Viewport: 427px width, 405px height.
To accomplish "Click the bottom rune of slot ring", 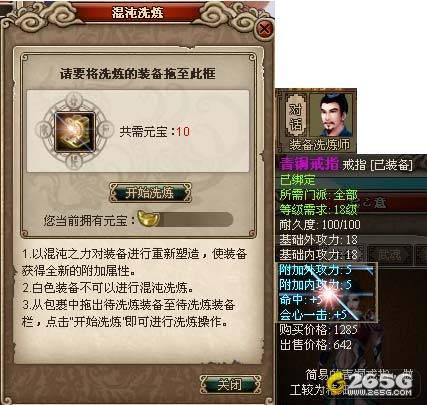I will [72, 163].
